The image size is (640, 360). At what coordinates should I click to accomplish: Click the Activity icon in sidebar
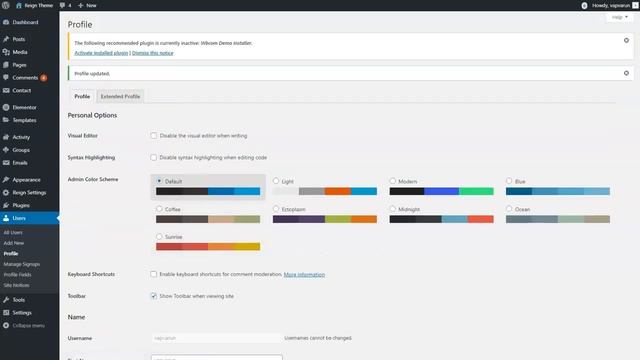[x=6, y=137]
